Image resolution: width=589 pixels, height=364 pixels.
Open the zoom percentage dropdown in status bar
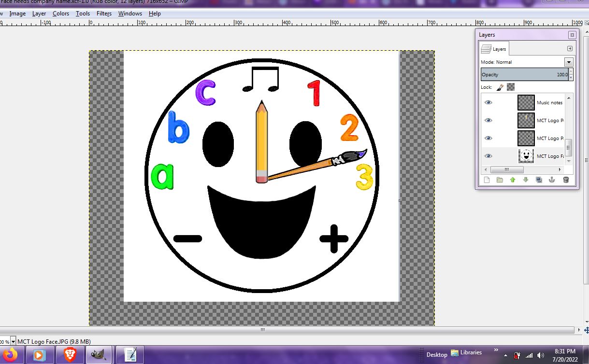[13, 341]
